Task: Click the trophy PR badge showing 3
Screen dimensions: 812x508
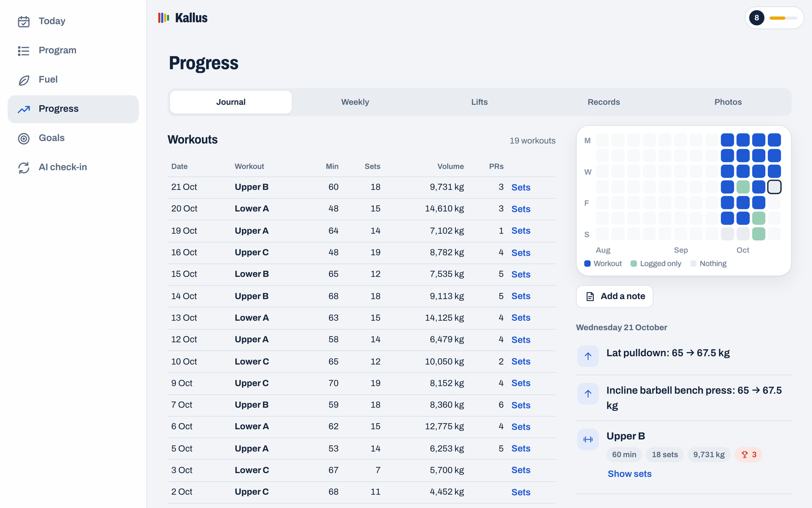Action: click(749, 455)
